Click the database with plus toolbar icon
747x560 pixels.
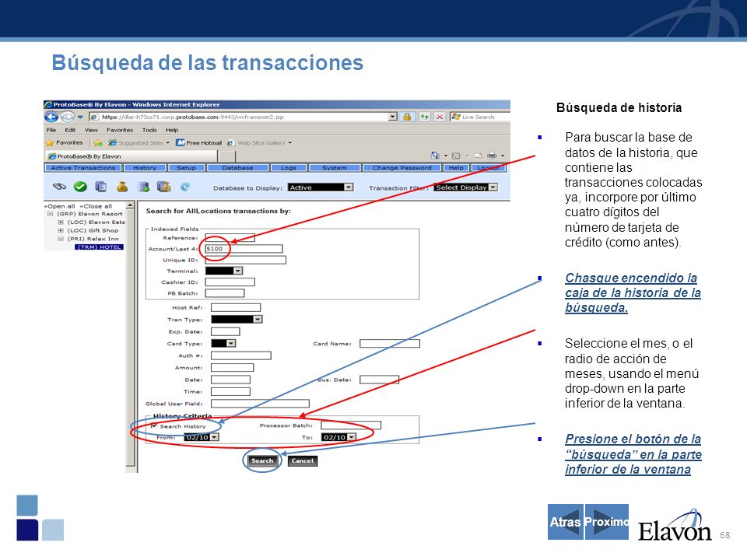click(143, 187)
